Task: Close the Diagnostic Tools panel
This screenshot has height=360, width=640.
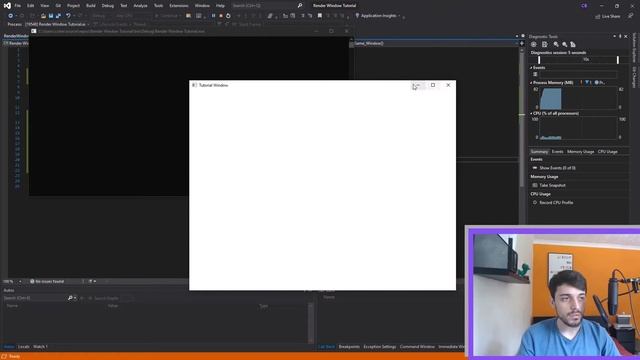Action: click(626, 36)
